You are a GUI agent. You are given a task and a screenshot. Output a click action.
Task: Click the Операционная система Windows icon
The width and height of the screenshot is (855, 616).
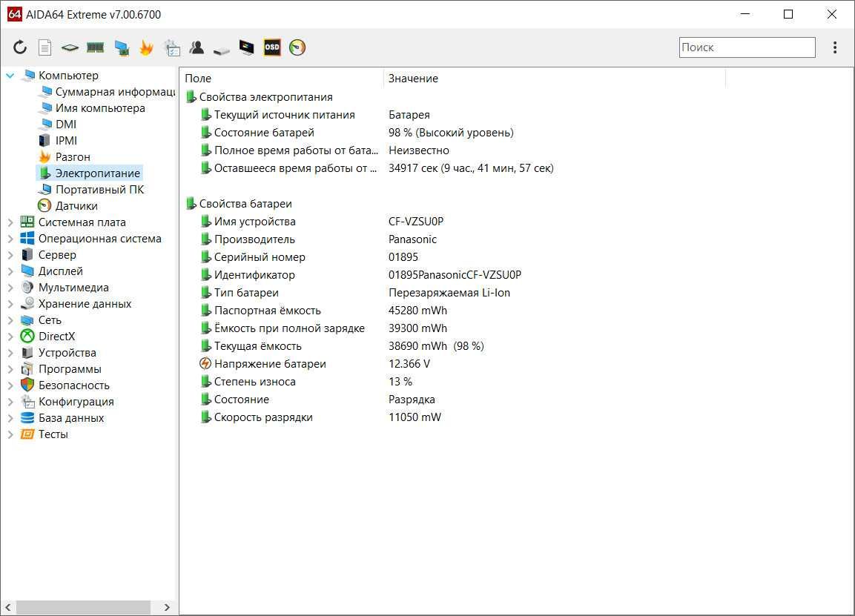click(x=27, y=238)
